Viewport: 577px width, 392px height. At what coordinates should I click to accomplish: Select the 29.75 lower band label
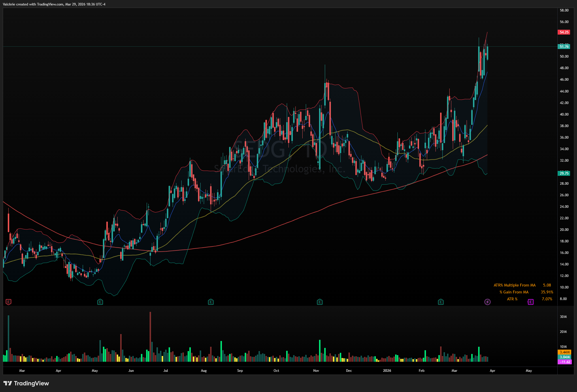tap(564, 173)
